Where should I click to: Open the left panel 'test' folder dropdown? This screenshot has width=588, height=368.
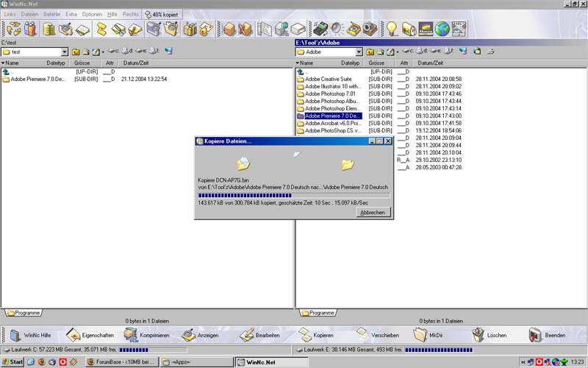[x=65, y=52]
